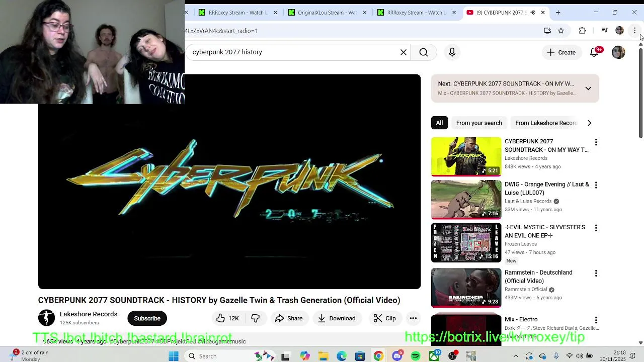Image resolution: width=644 pixels, height=362 pixels.
Task: Open options for Mix - Electro
Action: [x=596, y=320]
